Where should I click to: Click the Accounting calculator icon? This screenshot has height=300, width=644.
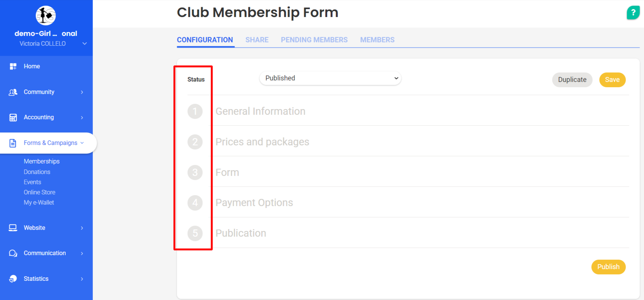pos(13,117)
